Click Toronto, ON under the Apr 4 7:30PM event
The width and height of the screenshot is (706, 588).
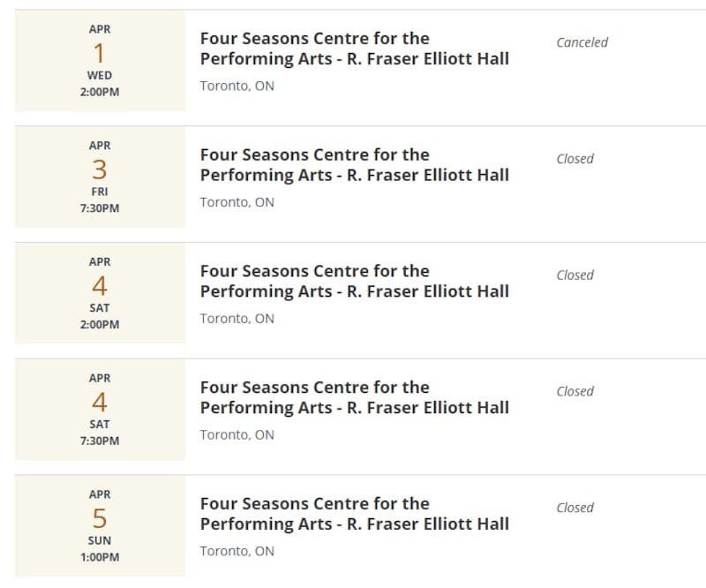pyautogui.click(x=237, y=434)
